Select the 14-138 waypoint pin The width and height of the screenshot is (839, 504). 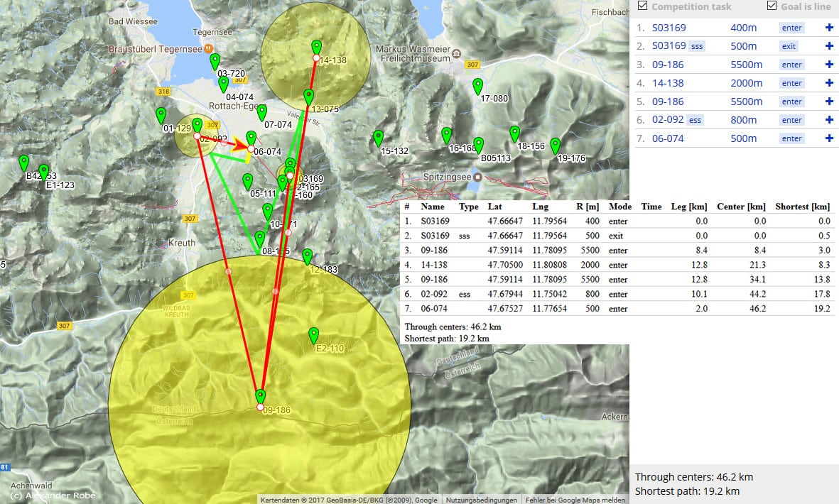316,48
